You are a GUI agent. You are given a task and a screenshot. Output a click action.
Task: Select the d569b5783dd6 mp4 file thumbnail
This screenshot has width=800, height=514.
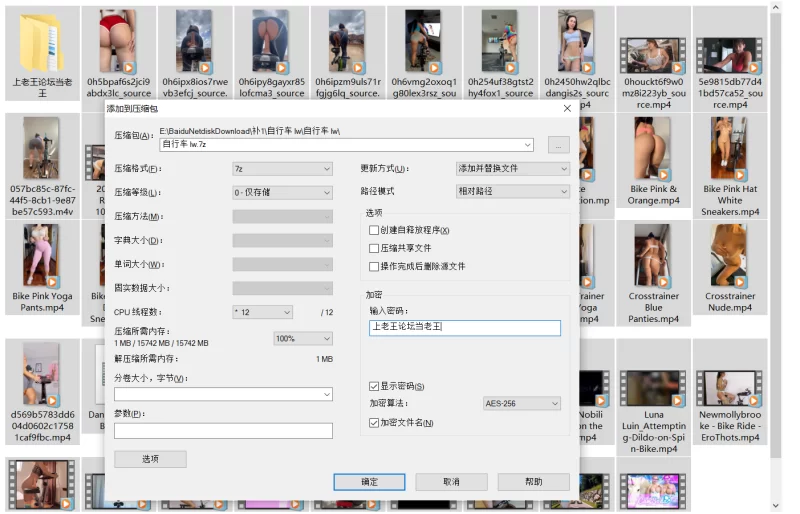42,373
